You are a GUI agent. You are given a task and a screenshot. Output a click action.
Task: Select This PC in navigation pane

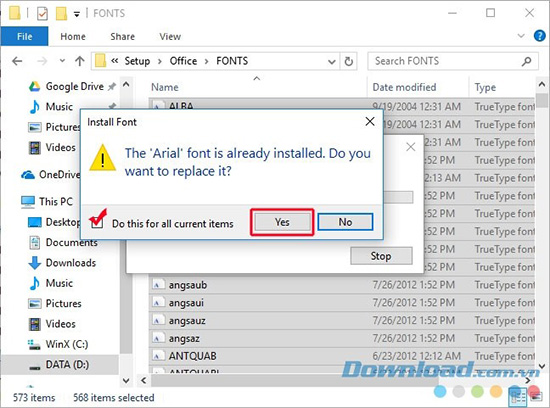point(56,202)
